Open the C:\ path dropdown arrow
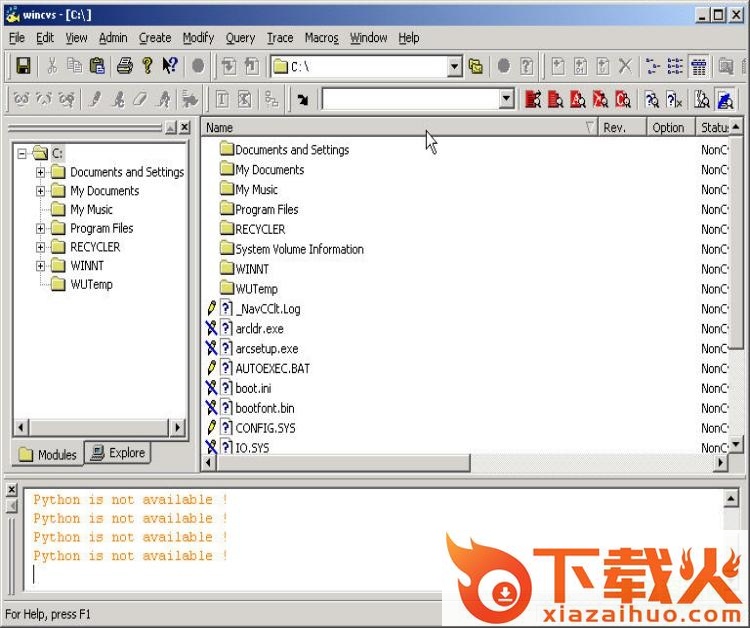Viewport: 750px width, 628px height. [455, 66]
